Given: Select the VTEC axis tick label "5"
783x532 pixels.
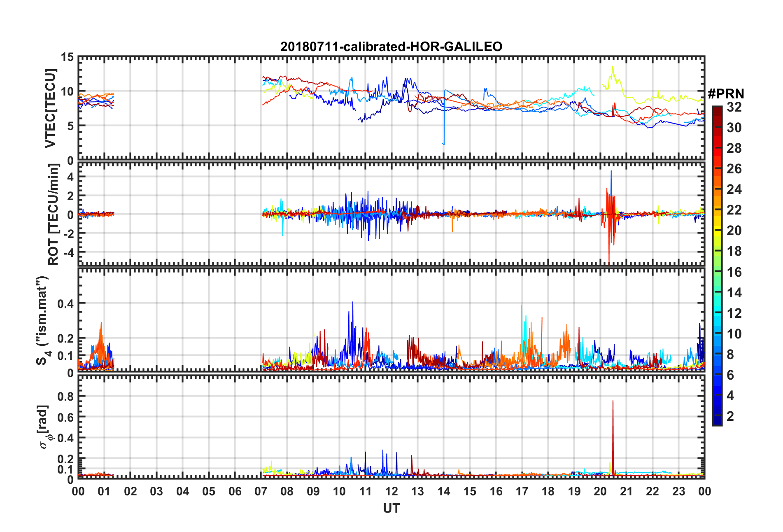Looking at the screenshot, I should (x=70, y=126).
